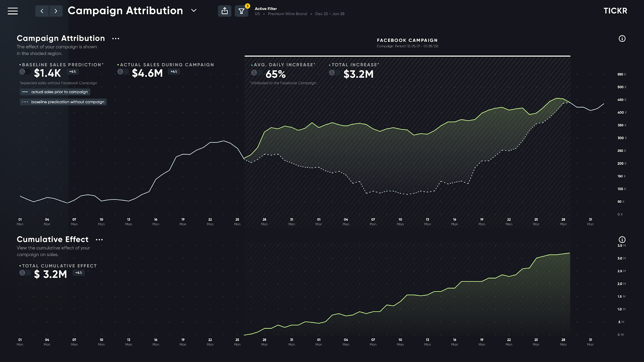644x362 pixels.
Task: Click the 'Active Filter' label
Action: click(266, 9)
